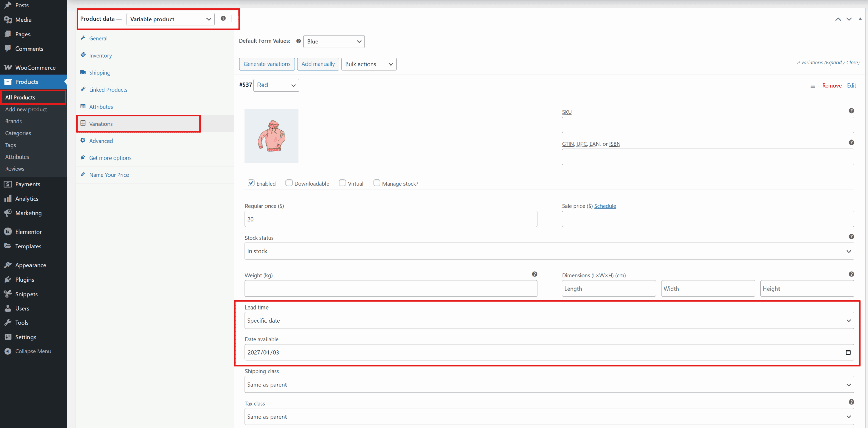Image resolution: width=868 pixels, height=428 pixels.
Task: Open the Variations product data tab
Action: click(x=155, y=124)
